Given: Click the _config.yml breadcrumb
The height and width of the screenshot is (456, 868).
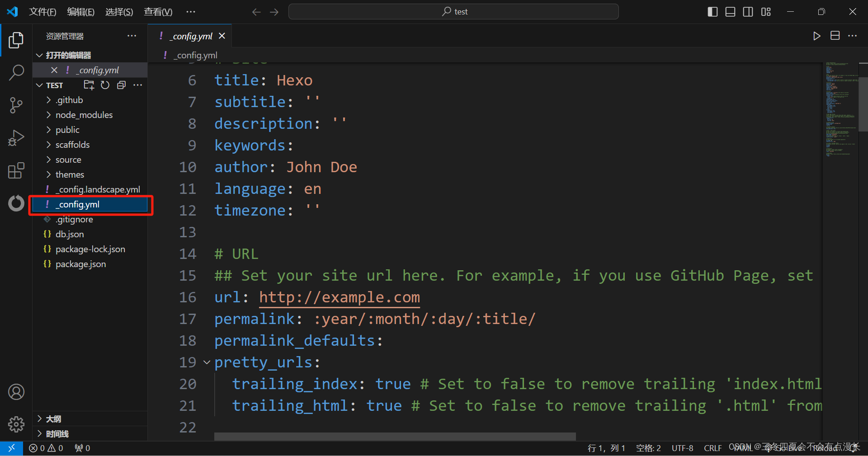Looking at the screenshot, I should pyautogui.click(x=196, y=55).
